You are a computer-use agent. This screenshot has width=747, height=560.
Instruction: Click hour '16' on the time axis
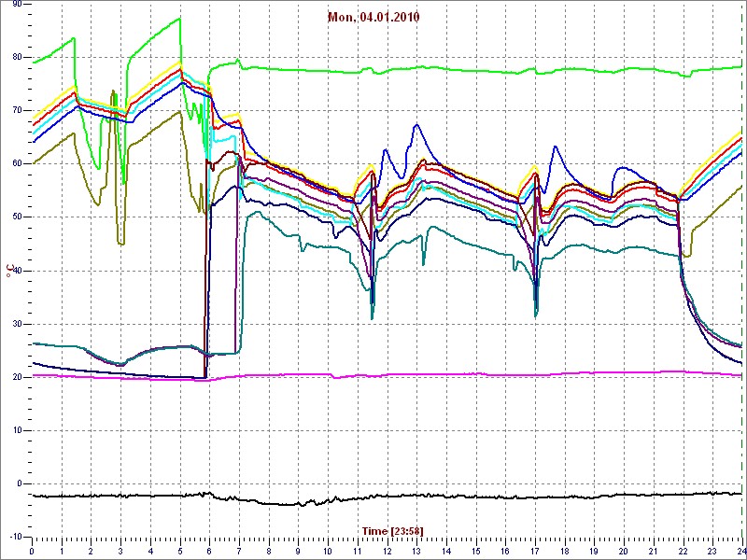click(x=505, y=550)
